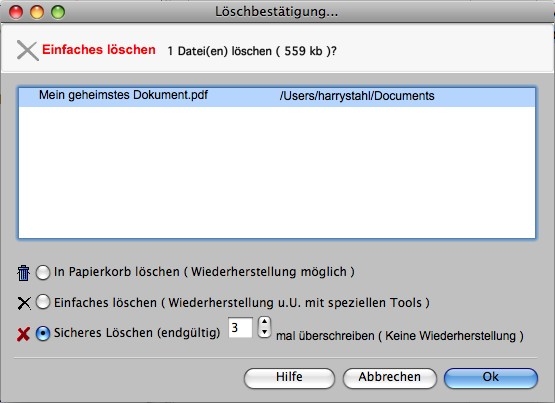Click the red X icon for secure delete
Image resolution: width=555 pixels, height=403 pixels.
23,334
